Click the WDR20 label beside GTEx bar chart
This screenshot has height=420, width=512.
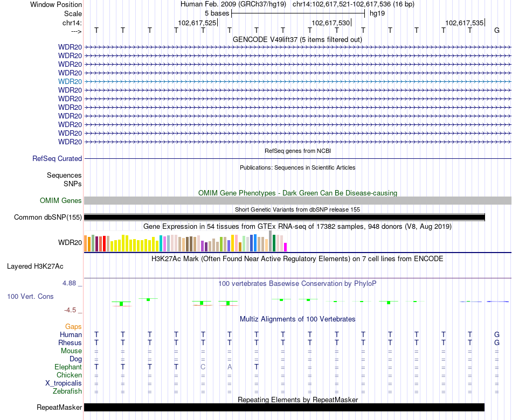(x=70, y=242)
